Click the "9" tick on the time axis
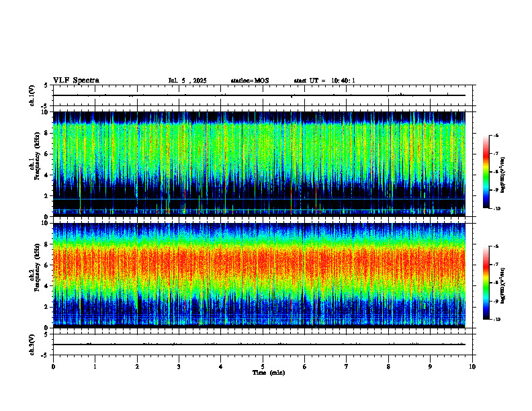This screenshot has height=411, width=532. 430,367
